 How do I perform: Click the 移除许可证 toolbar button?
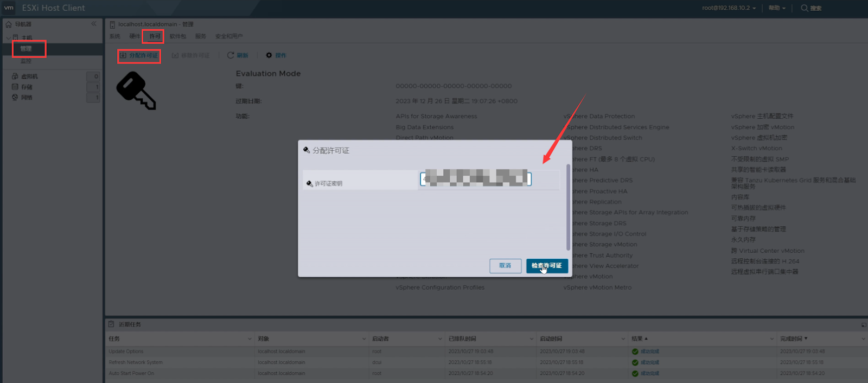click(x=191, y=55)
